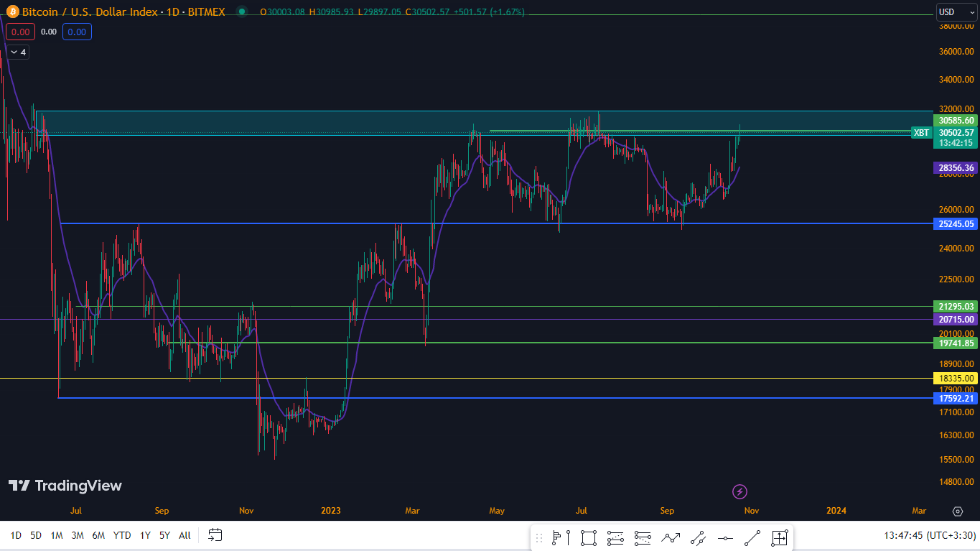The width and height of the screenshot is (980, 551).
Task: Click the XBT current price label 30502.57
Action: coord(956,132)
